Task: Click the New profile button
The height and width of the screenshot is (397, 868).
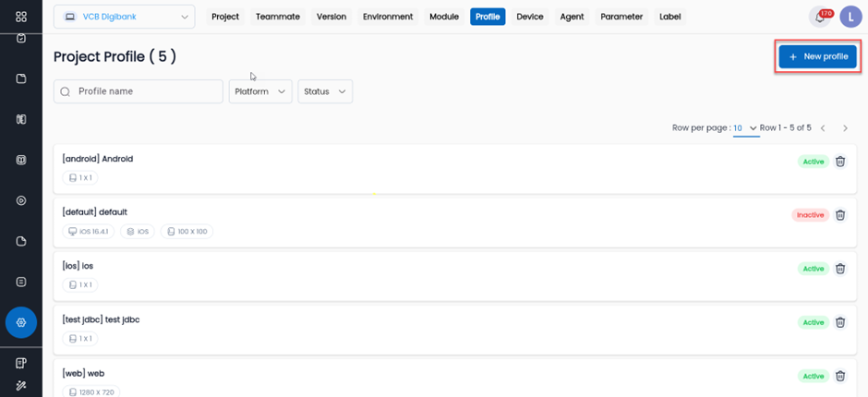Action: click(x=817, y=56)
